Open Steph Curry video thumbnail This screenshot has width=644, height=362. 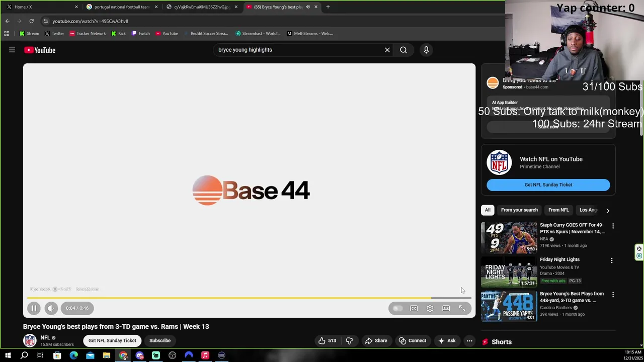tap(509, 237)
